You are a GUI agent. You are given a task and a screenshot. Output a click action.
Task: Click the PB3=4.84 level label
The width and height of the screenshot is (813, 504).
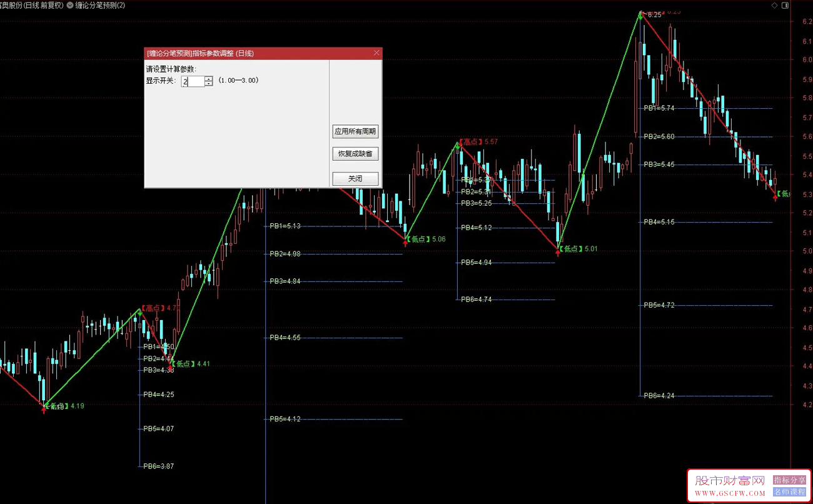pos(285,281)
